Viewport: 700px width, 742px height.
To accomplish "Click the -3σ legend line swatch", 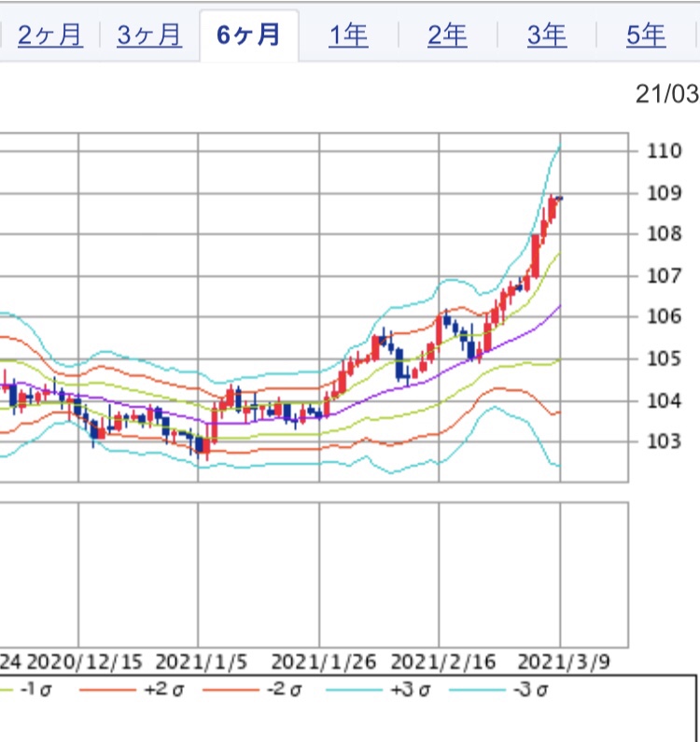I will pyautogui.click(x=477, y=691).
